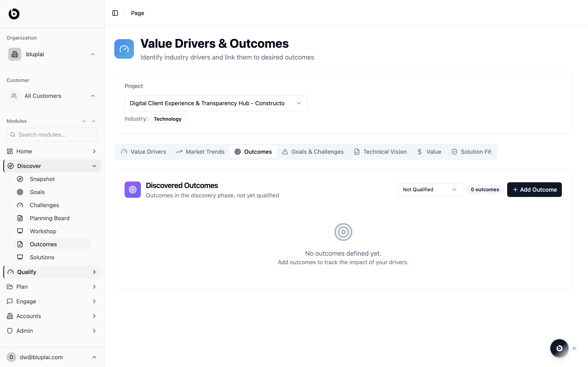This screenshot has width=588, height=367.
Task: Click the Goals target icon
Action: (20, 192)
